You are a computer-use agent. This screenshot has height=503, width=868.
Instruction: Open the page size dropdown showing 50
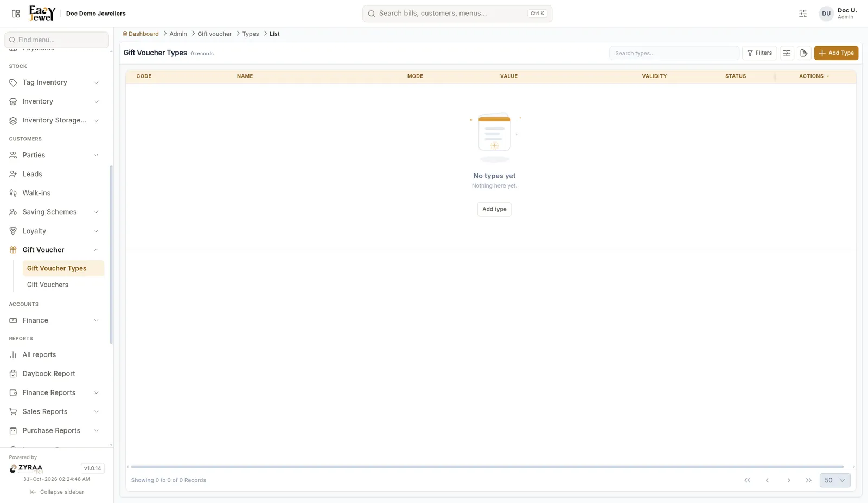835,480
